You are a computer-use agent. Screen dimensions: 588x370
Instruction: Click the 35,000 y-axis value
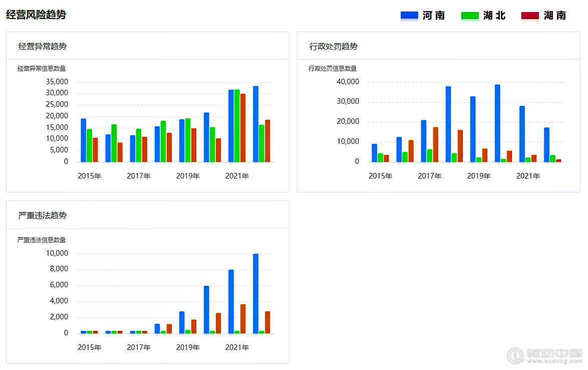click(57, 82)
